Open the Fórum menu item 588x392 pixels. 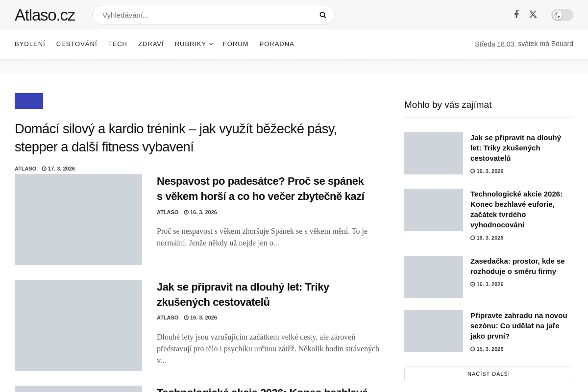coord(236,44)
